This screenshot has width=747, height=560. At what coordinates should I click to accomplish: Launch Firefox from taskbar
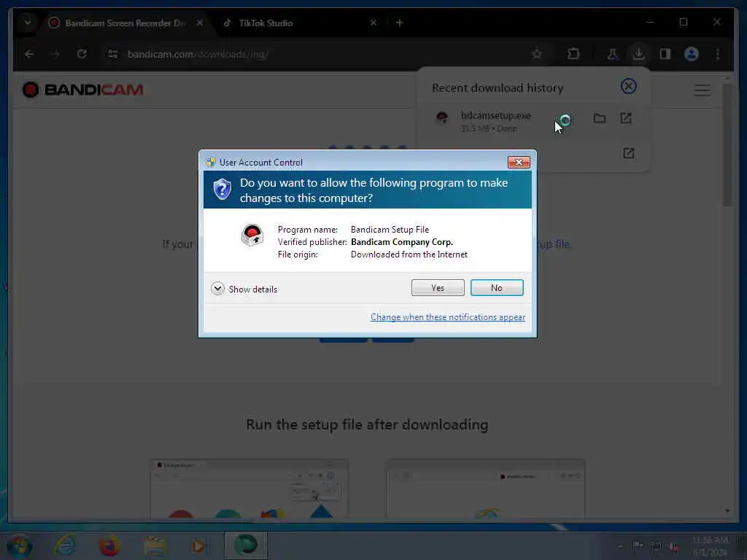109,545
